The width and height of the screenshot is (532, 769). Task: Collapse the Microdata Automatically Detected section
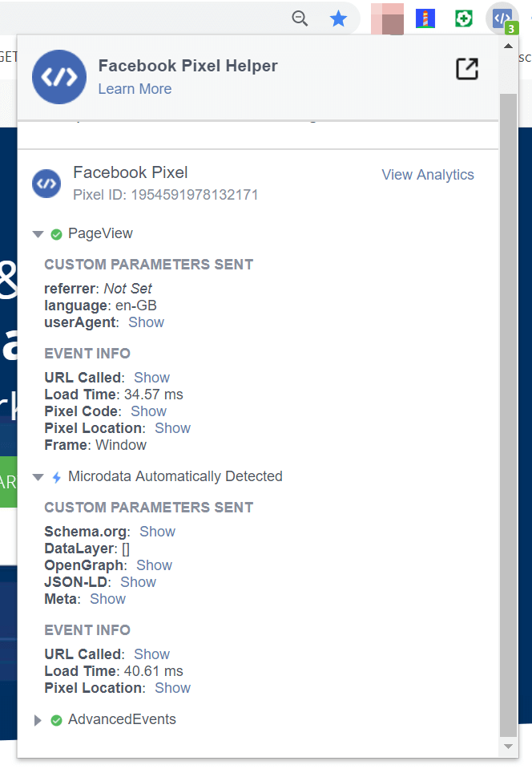38,476
